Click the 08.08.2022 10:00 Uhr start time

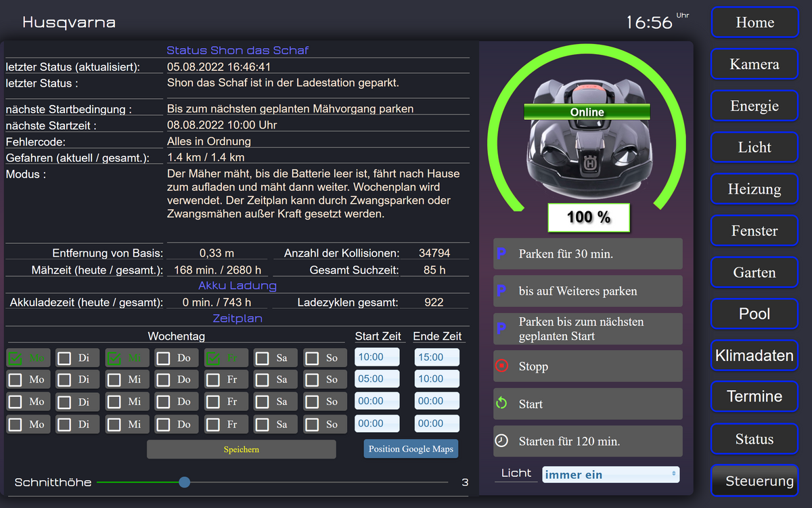[222, 125]
